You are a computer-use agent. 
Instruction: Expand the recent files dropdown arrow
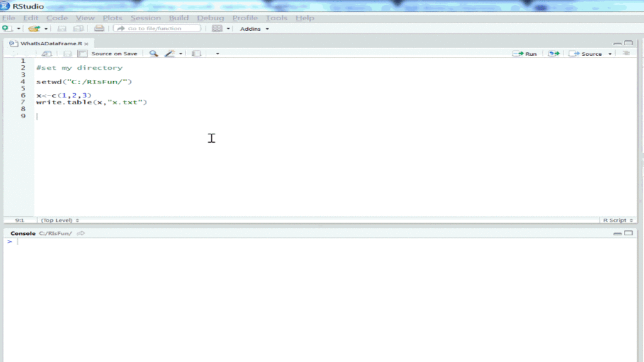(x=46, y=29)
